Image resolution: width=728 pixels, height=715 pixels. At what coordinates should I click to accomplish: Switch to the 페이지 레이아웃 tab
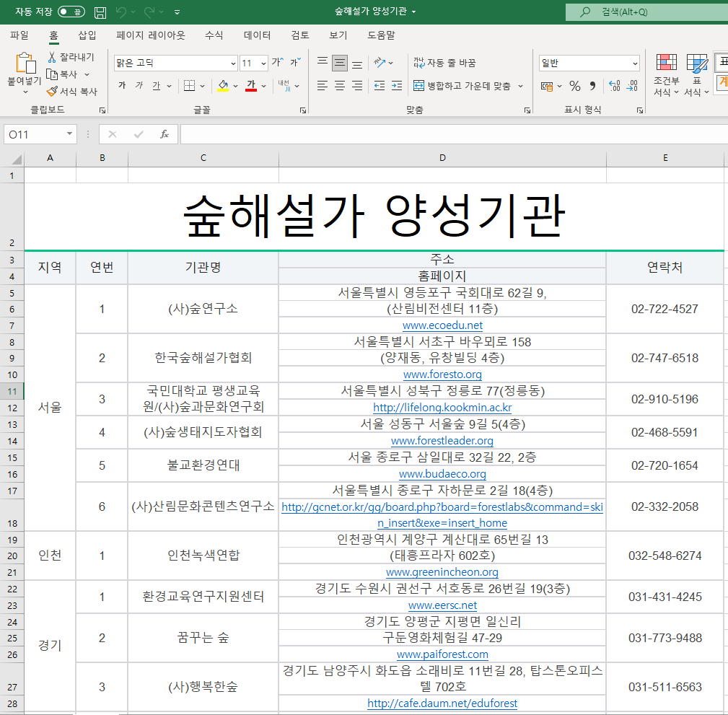[150, 35]
